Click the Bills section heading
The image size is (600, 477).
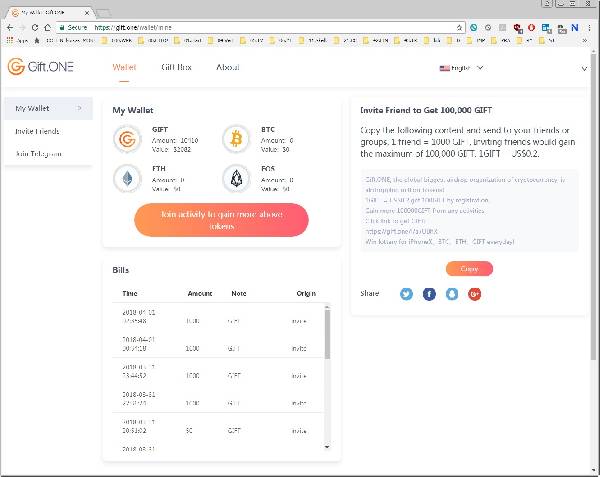[121, 270]
